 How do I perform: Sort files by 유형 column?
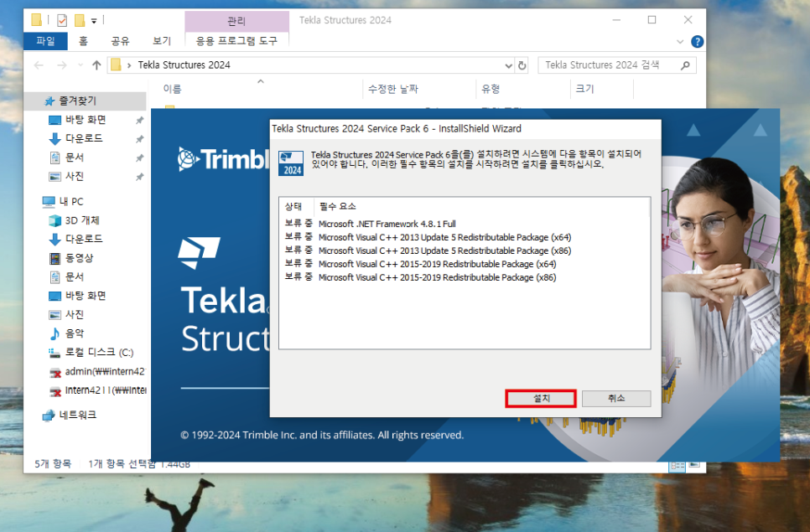click(x=491, y=89)
